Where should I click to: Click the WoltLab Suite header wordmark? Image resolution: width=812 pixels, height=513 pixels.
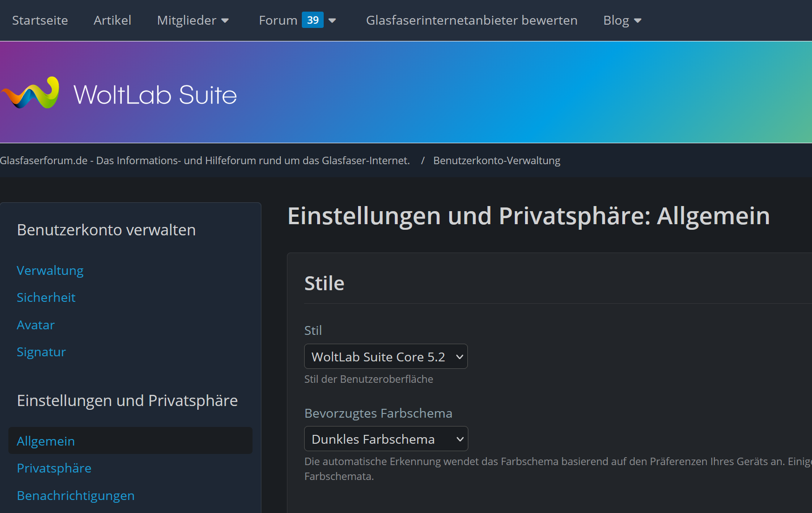coord(155,94)
